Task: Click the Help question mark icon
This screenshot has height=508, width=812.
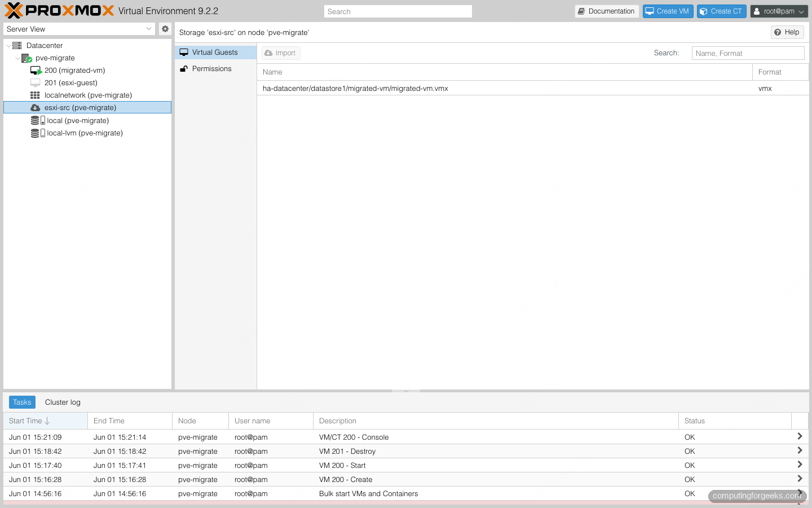Action: (778, 32)
